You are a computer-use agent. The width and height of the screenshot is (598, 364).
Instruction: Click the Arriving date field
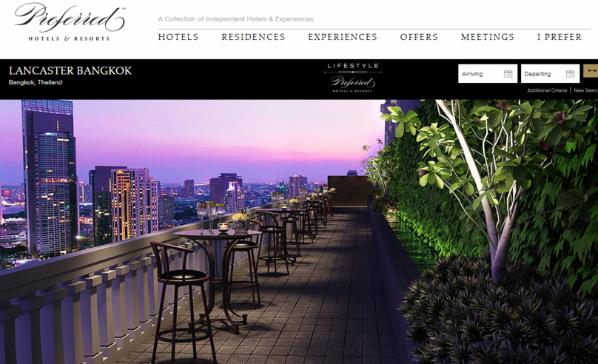[x=488, y=73]
